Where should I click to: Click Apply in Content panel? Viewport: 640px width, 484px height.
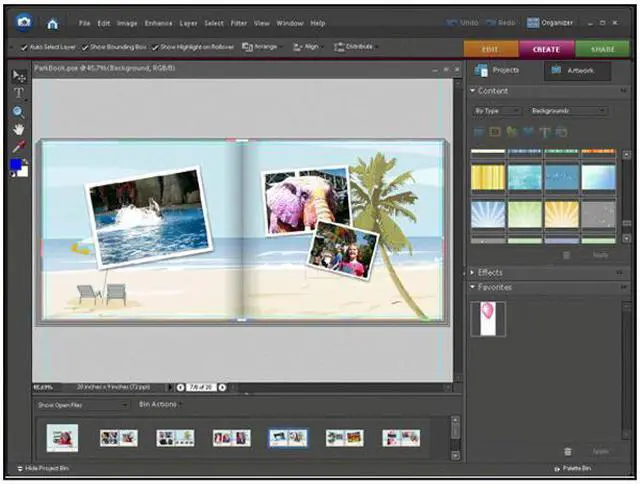600,255
